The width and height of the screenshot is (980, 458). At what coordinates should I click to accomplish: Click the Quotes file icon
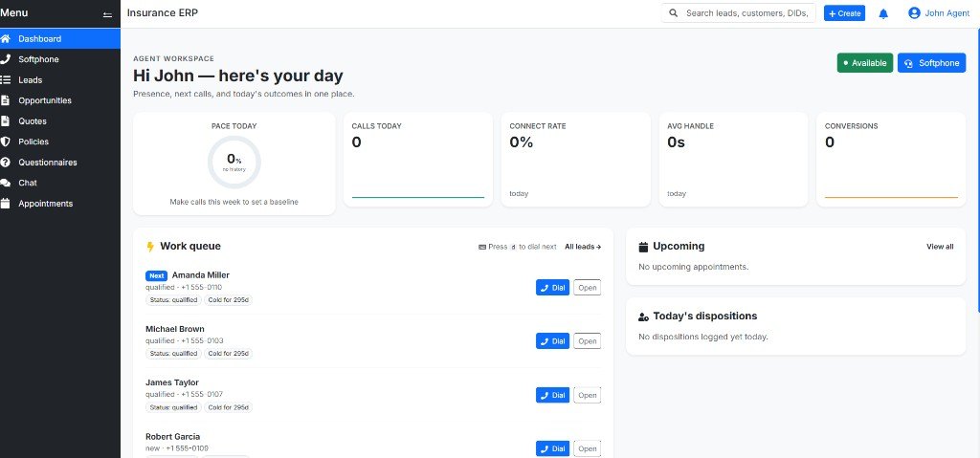[x=5, y=121]
